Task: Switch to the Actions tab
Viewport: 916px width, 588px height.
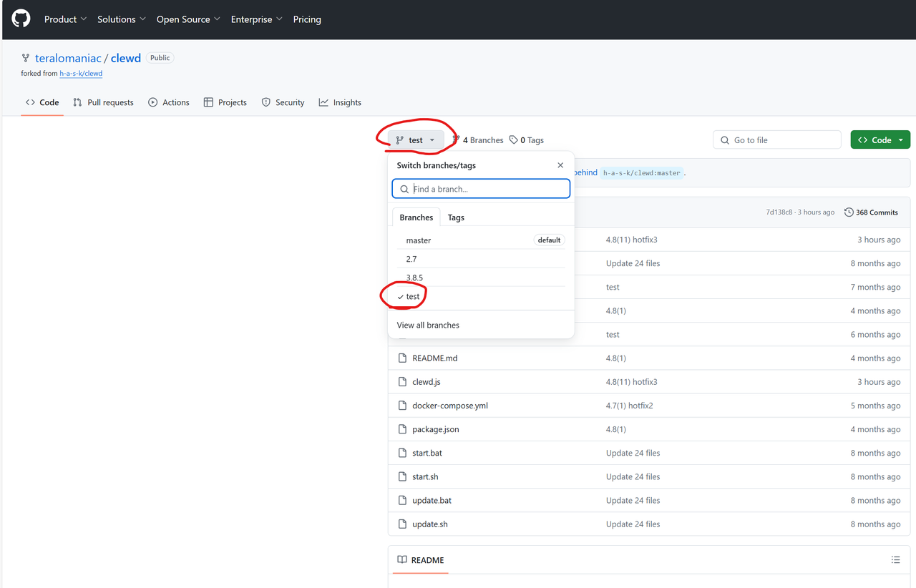Action: pyautogui.click(x=169, y=102)
